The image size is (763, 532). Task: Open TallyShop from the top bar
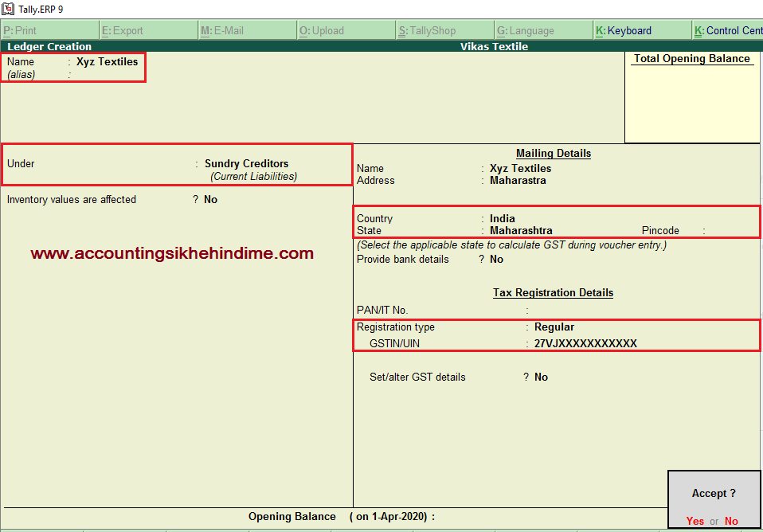(x=444, y=30)
